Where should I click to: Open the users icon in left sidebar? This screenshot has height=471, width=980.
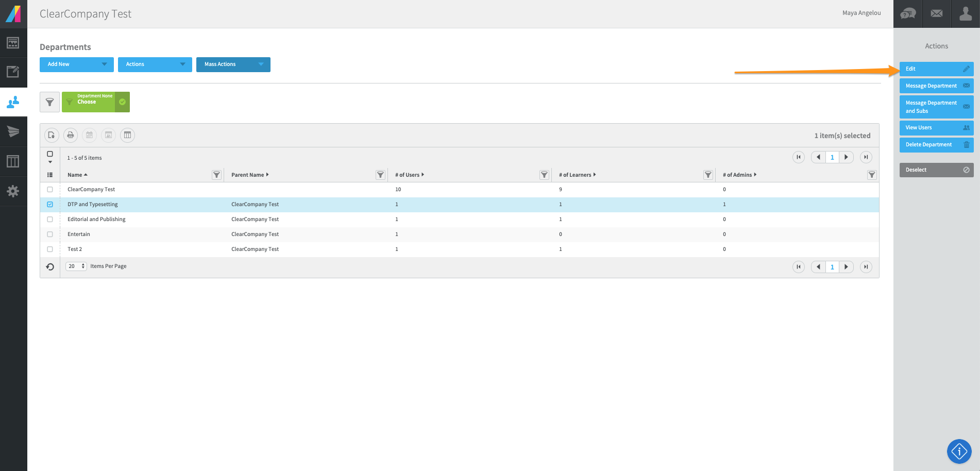[13, 102]
